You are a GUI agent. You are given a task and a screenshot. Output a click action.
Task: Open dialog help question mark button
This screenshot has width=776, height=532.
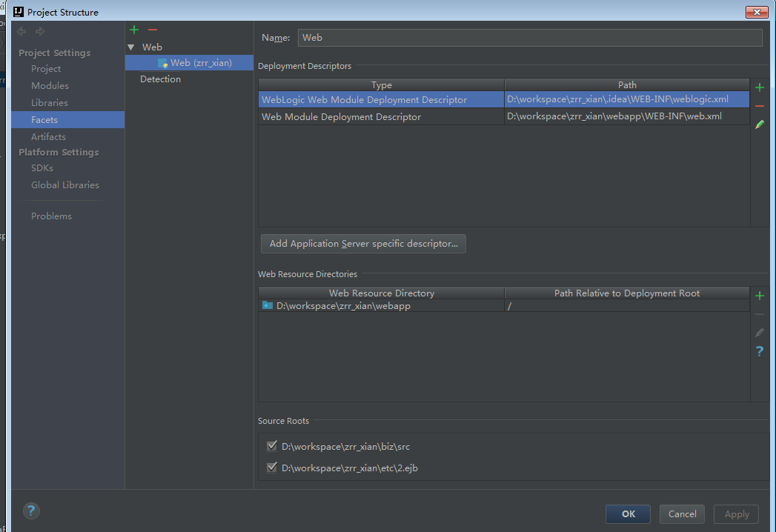tap(30, 511)
